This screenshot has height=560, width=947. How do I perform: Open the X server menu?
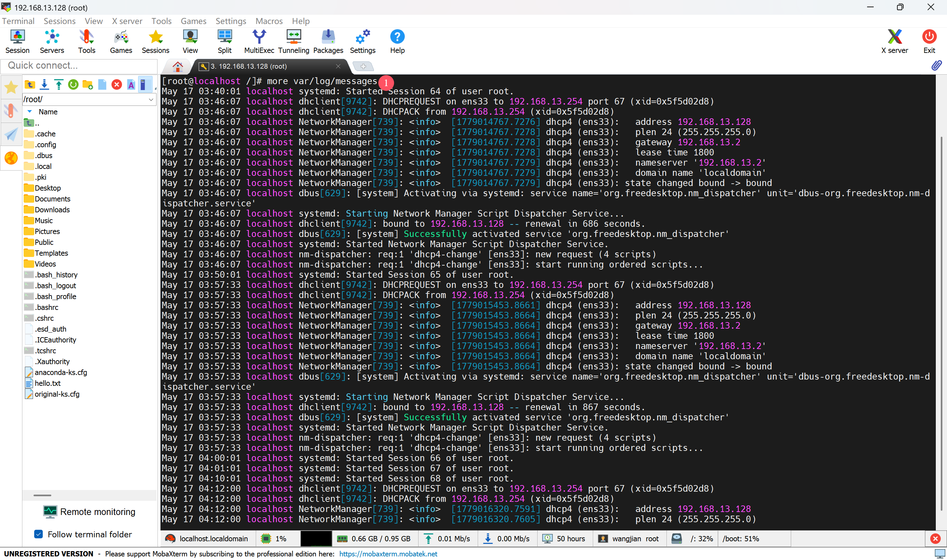tap(127, 21)
